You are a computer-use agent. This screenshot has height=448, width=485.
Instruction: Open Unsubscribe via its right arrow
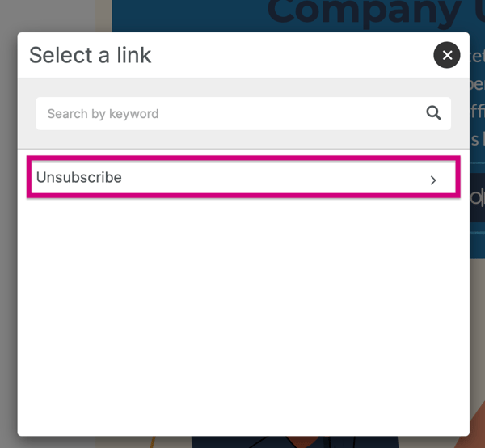click(433, 180)
